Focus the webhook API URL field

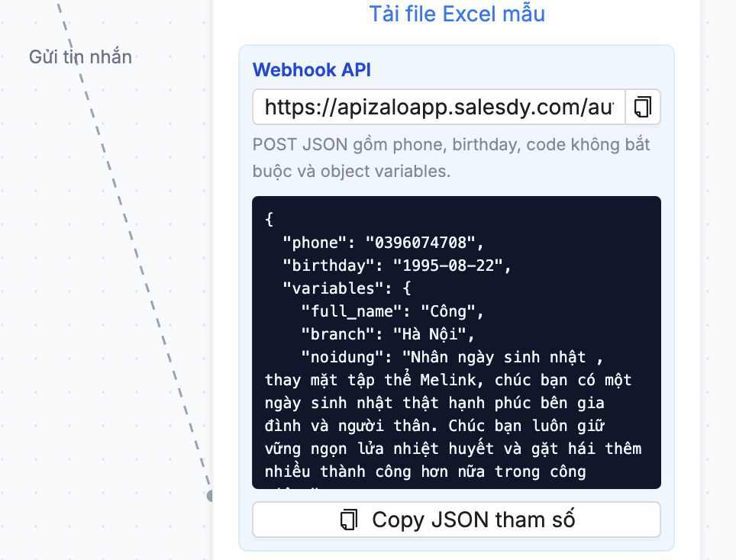[439, 107]
